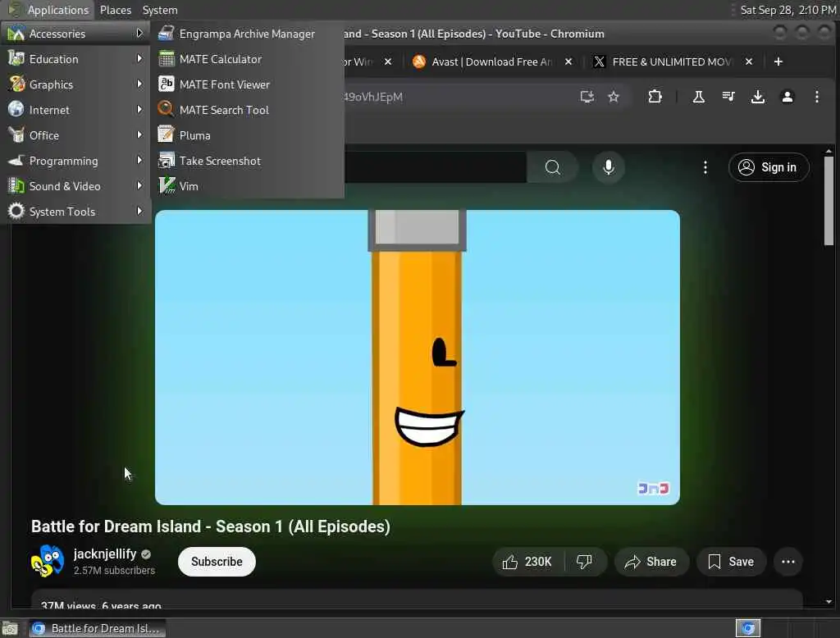This screenshot has height=638, width=840.
Task: Launch Pluma text editor
Action: point(247,135)
